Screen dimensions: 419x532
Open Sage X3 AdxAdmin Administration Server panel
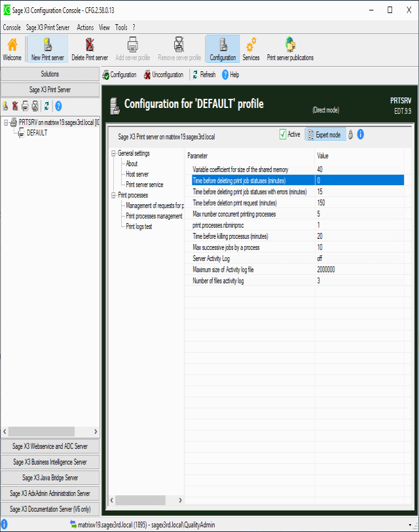pos(50,493)
